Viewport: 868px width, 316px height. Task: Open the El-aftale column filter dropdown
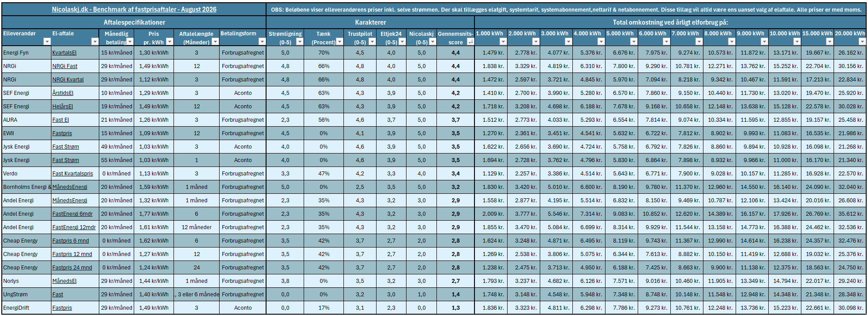[x=94, y=42]
